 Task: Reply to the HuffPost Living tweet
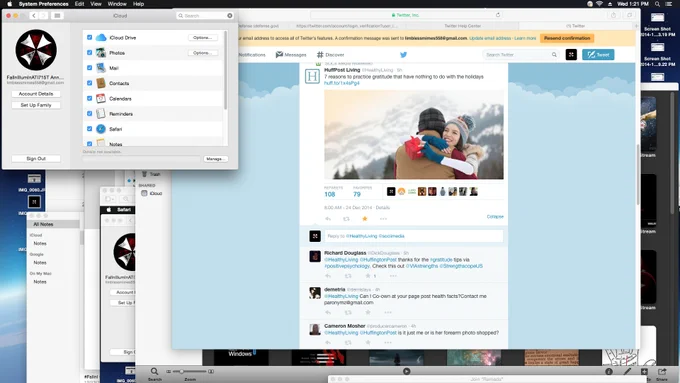pyautogui.click(x=328, y=219)
